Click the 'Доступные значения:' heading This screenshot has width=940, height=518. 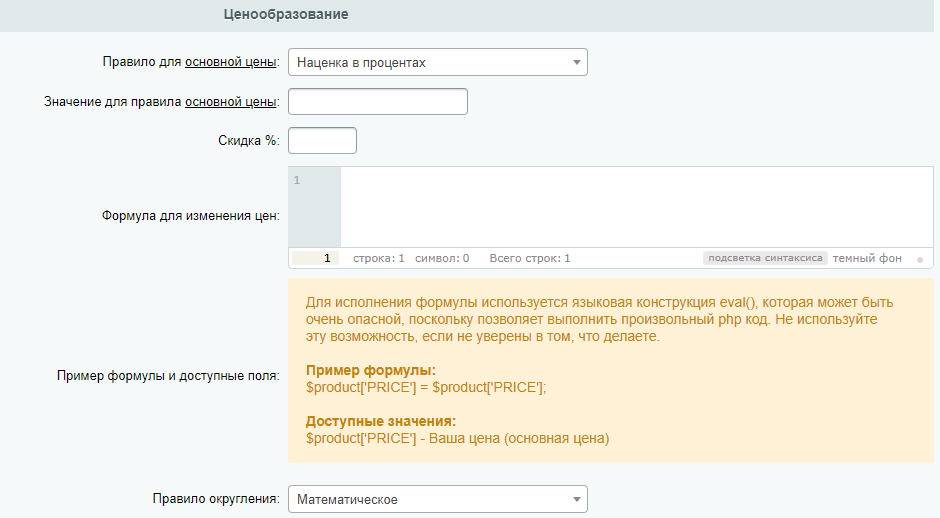[x=381, y=421]
